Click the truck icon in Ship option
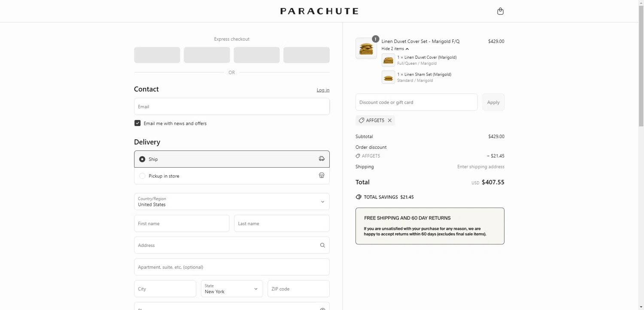The height and width of the screenshot is (310, 644). (x=322, y=159)
